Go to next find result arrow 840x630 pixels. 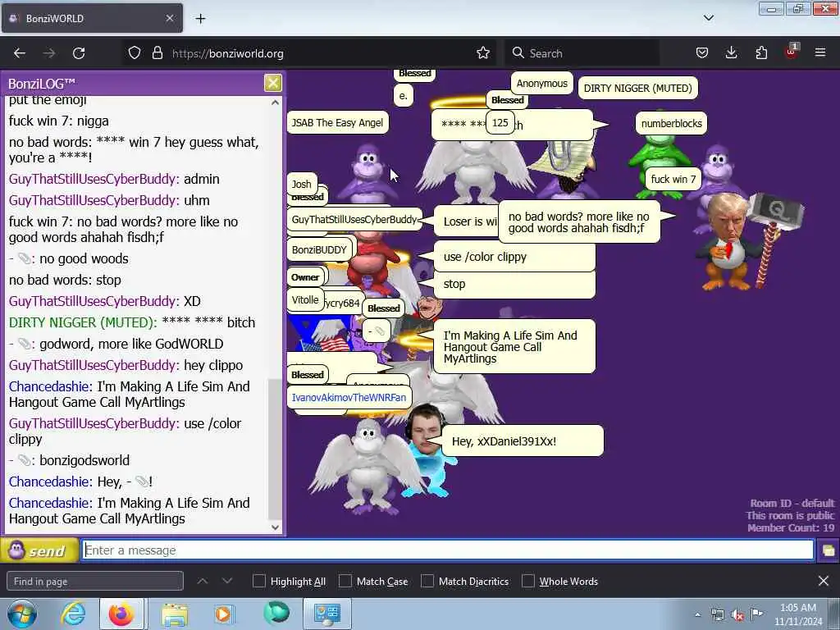[227, 582]
